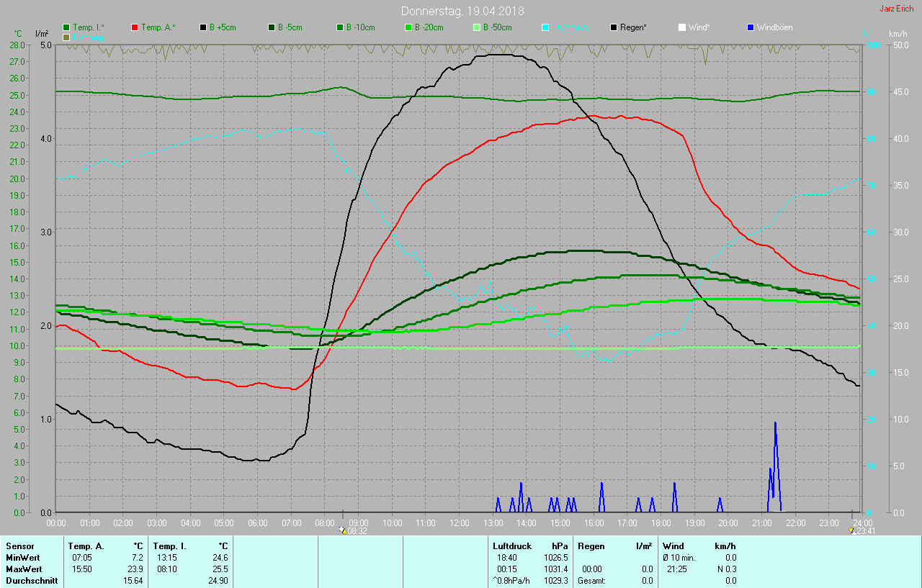Viewport: 922px width, 588px height.
Task: Toggle the Regen* series label in legend
Action: tap(633, 27)
